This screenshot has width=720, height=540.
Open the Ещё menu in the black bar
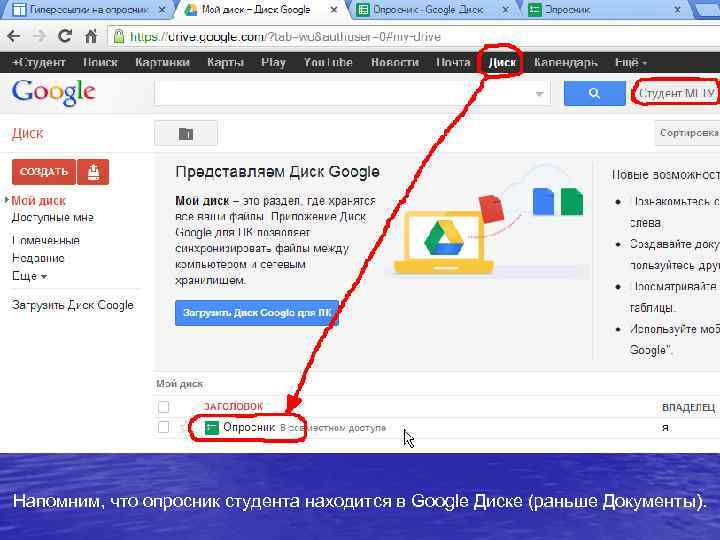pyautogui.click(x=630, y=62)
